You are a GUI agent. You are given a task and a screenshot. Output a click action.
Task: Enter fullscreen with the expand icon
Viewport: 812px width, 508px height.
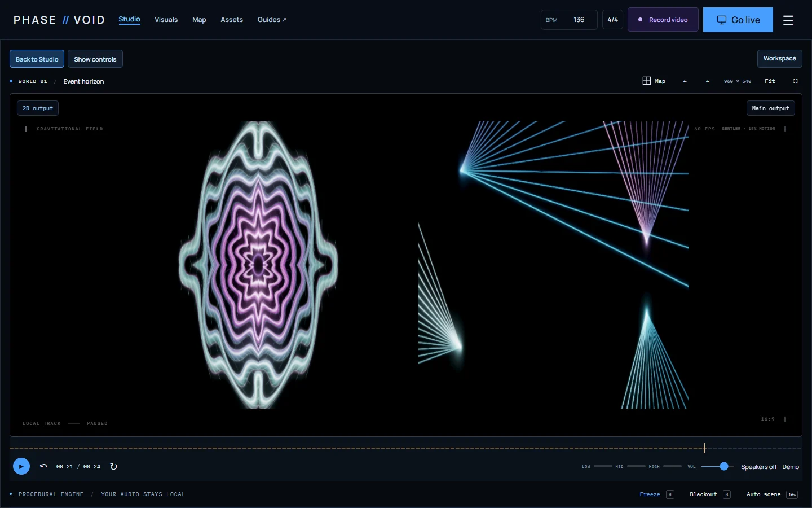(x=796, y=81)
